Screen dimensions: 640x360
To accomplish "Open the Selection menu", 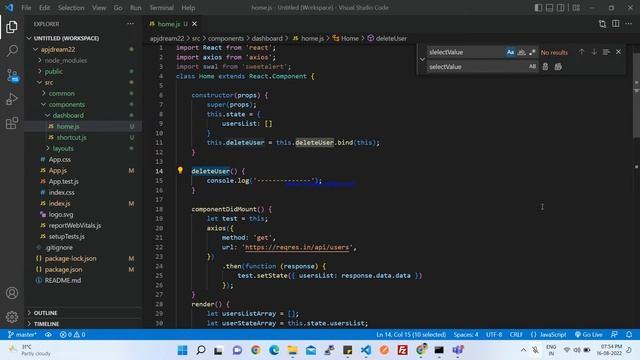I will click(71, 8).
